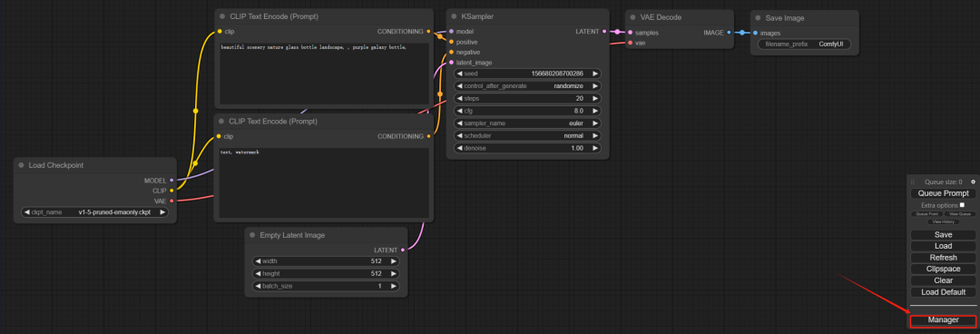Image resolution: width=980 pixels, height=334 pixels.
Task: Increase the steps value with right arrow
Action: pos(595,98)
